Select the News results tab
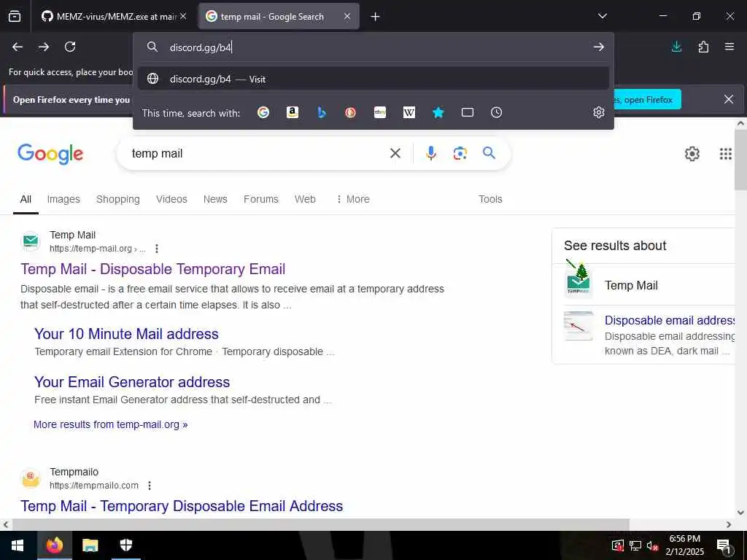Screen dimensions: 747x560 click(x=215, y=199)
